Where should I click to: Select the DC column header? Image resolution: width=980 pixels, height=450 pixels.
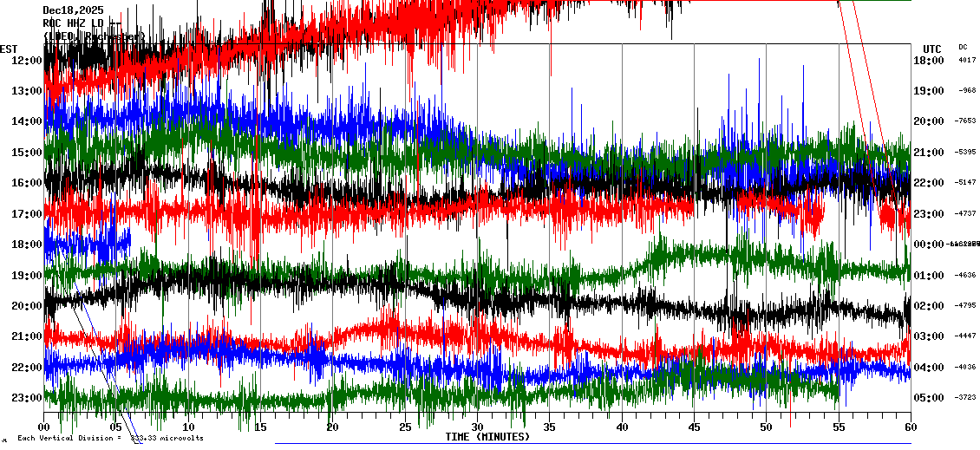coord(964,47)
